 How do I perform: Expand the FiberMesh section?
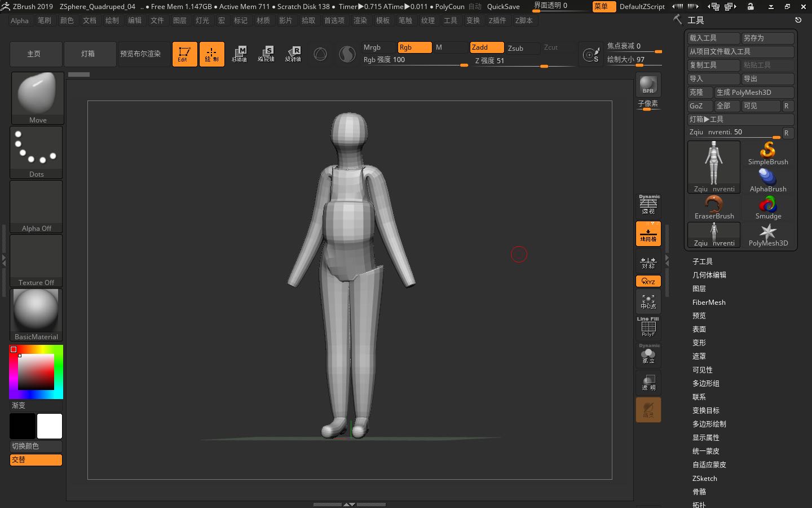point(709,303)
